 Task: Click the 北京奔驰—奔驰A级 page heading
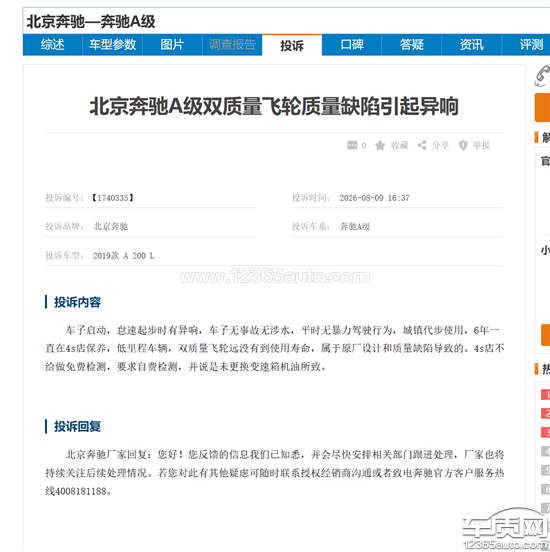(x=91, y=22)
